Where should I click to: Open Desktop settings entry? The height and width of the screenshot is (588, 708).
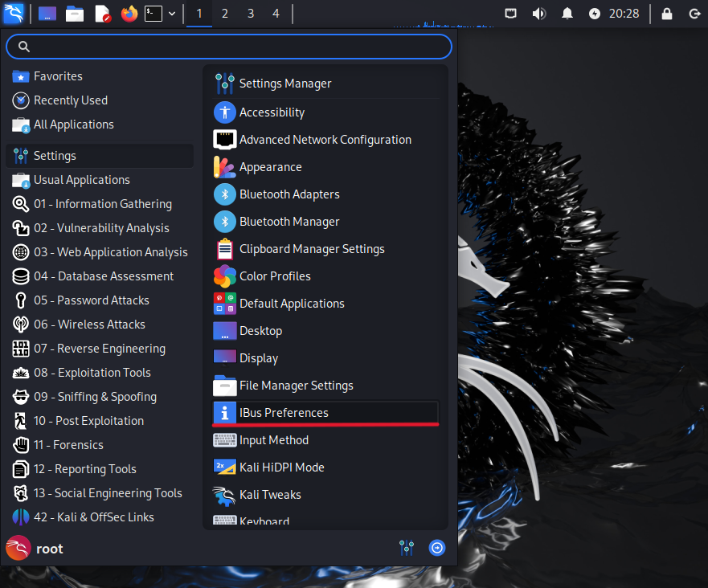325,331
